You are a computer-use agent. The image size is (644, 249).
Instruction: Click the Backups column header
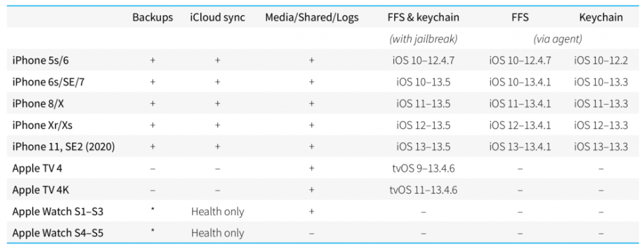click(153, 17)
